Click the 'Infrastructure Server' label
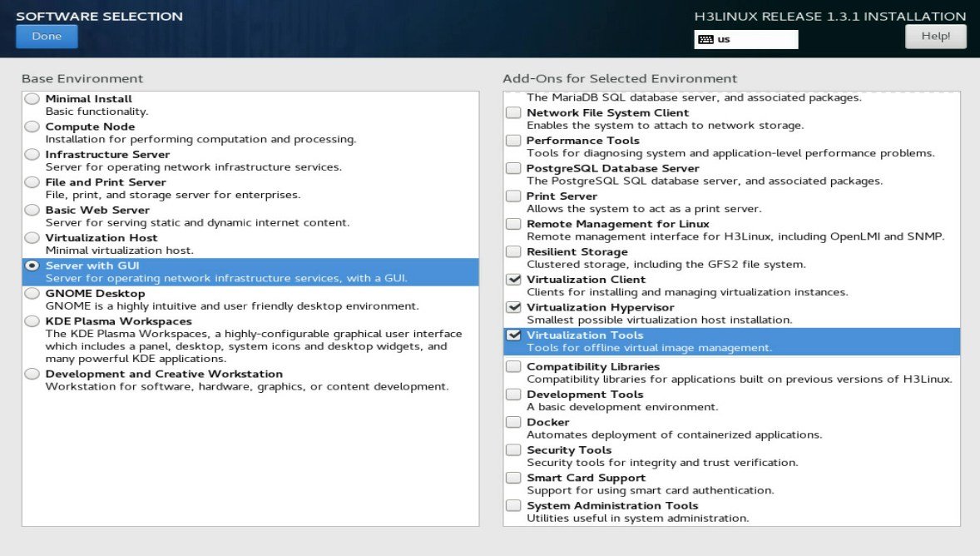 tap(107, 155)
